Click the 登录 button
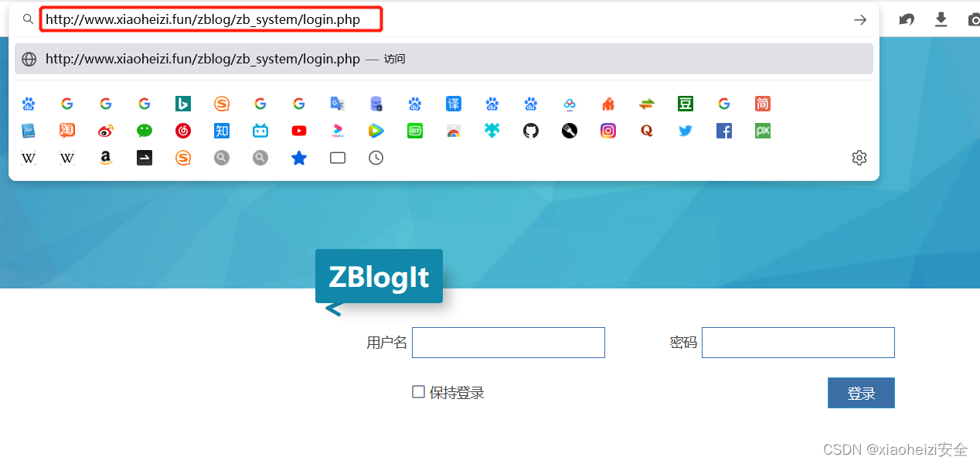980x464 pixels. pos(861,392)
